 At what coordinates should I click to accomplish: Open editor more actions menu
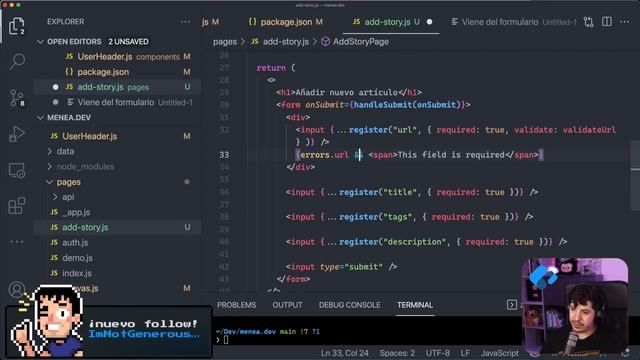625,22
